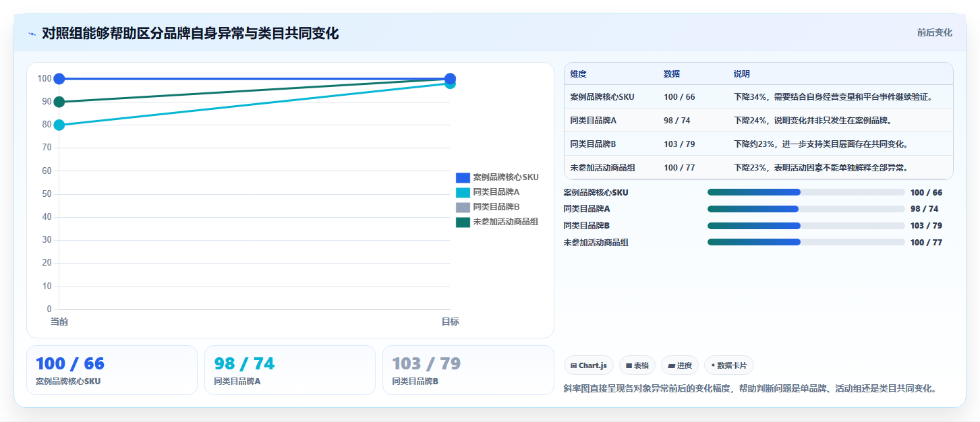980x422 pixels.
Task: Click the 当前 x-axis label
Action: pyautogui.click(x=59, y=322)
